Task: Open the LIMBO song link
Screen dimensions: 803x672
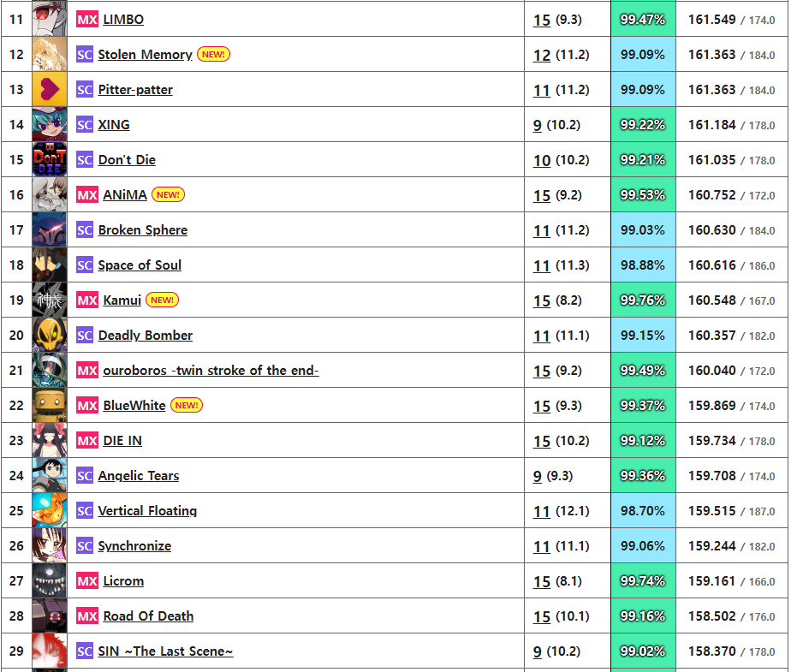Action: point(123,20)
